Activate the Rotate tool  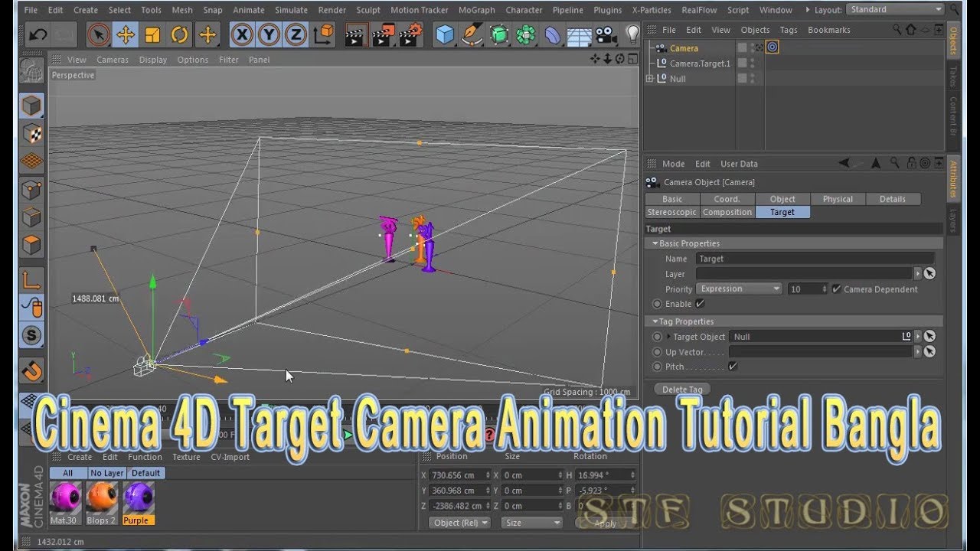[180, 34]
